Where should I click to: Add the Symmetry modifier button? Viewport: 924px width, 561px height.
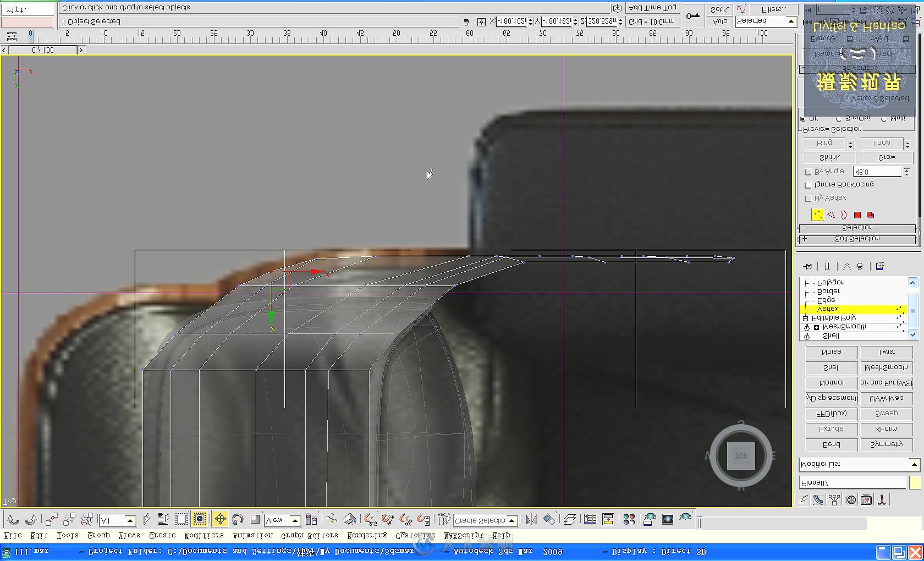coord(886,444)
